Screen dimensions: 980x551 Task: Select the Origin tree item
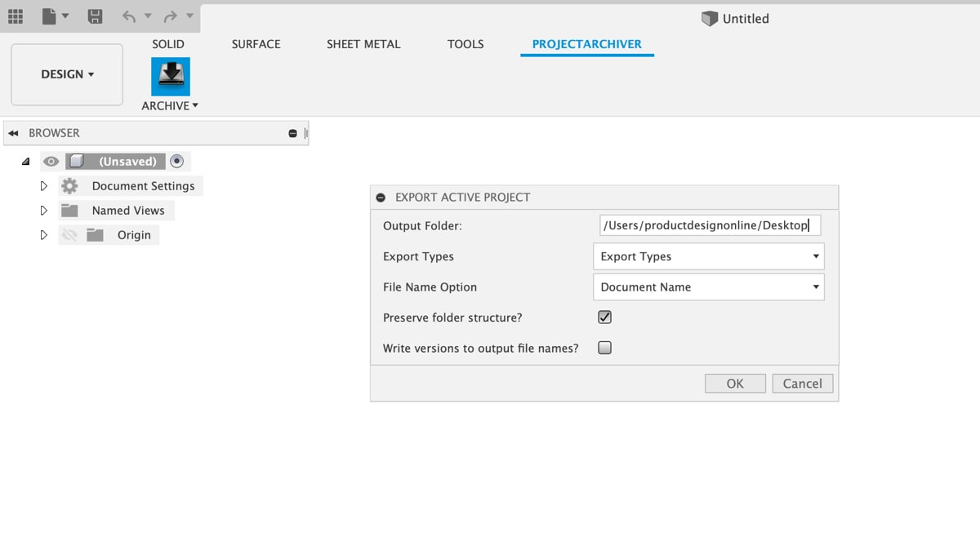(134, 235)
